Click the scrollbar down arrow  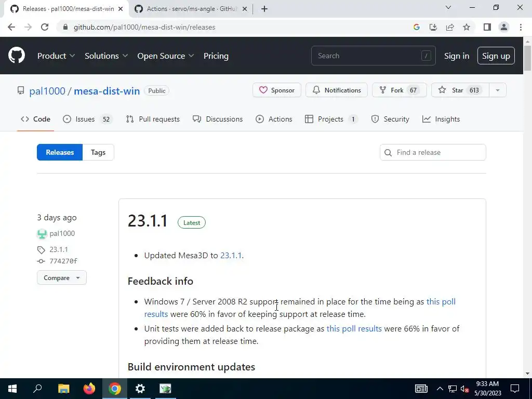point(528,374)
